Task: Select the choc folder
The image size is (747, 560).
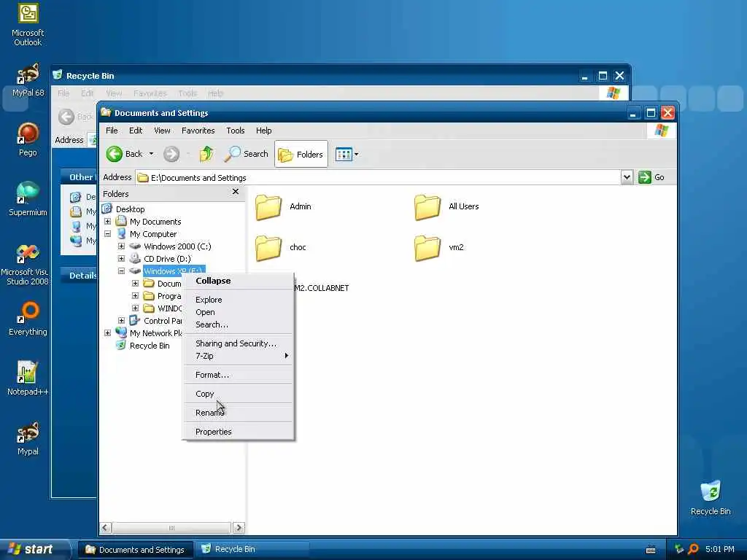Action: click(x=281, y=248)
